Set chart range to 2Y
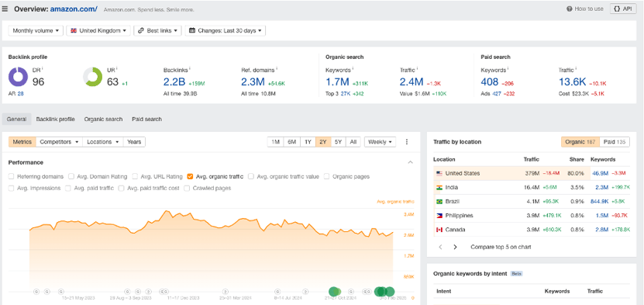The height and width of the screenshot is (305, 644). coord(323,142)
